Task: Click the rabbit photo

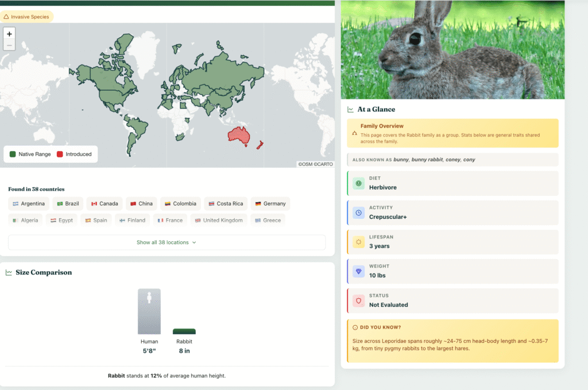Action: (x=452, y=49)
